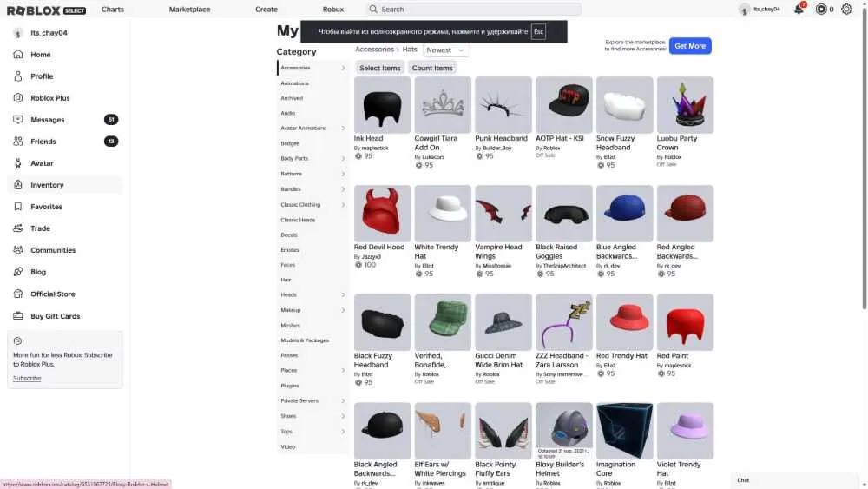
Task: Open the Imagination Core thumbnail
Action: point(624,430)
